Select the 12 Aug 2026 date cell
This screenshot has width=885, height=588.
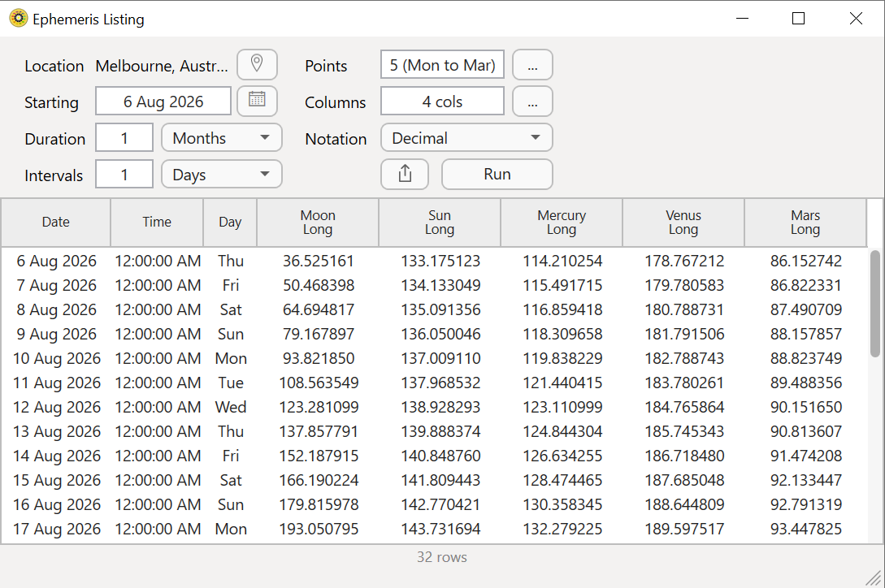click(56, 407)
